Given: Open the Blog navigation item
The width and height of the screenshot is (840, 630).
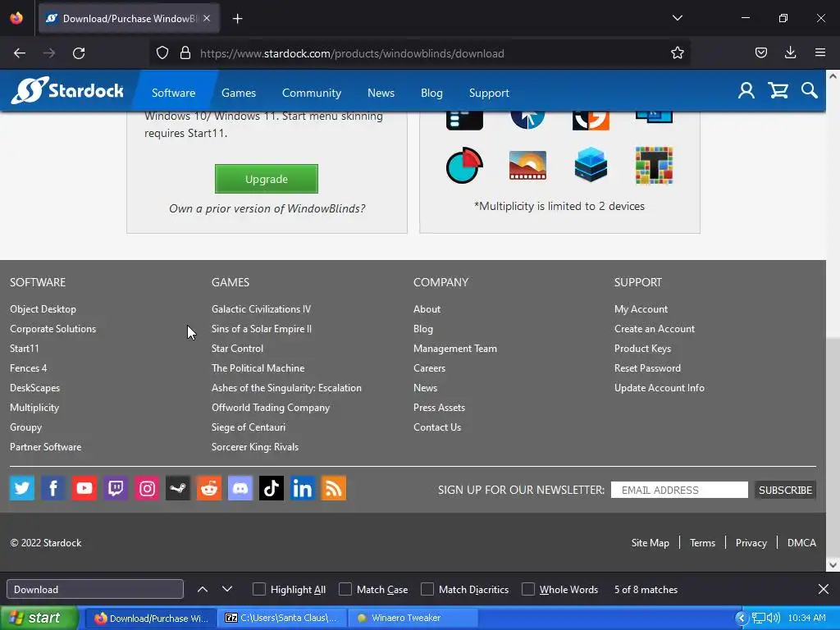Looking at the screenshot, I should click(x=431, y=93).
